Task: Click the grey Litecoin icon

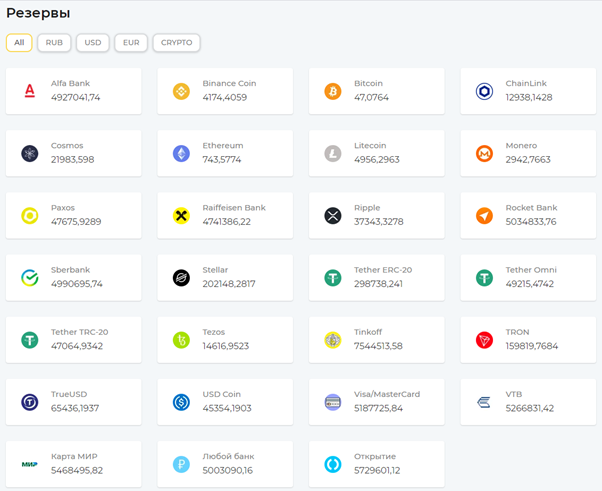Action: 333,154
